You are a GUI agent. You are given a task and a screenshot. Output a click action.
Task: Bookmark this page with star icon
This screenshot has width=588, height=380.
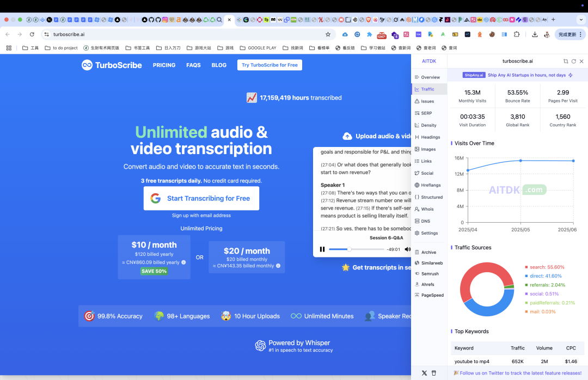pyautogui.click(x=328, y=34)
